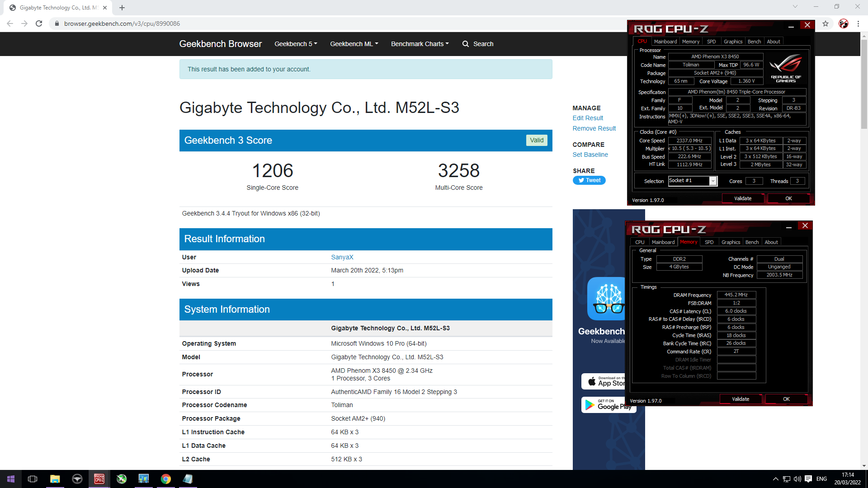
Task: Click the Tweet share button
Action: (589, 180)
